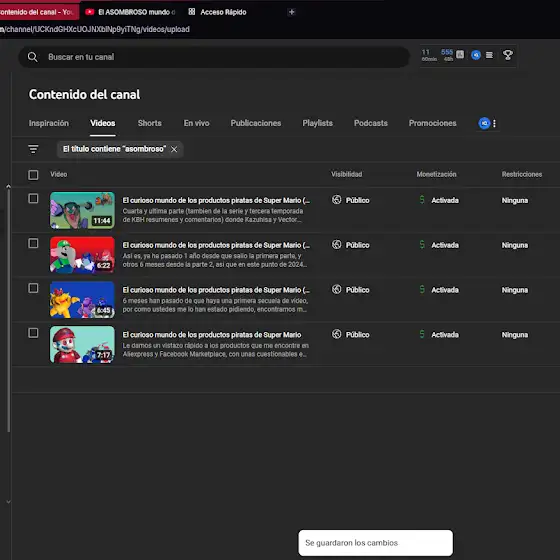Focus the 'Buscar en tu canal' search field
560x560 pixels.
[x=214, y=57]
